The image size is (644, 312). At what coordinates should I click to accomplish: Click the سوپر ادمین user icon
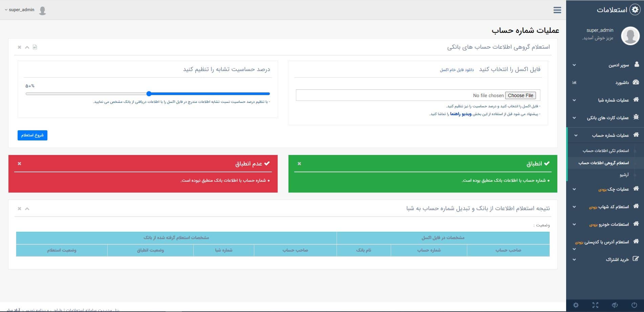coord(637,64)
